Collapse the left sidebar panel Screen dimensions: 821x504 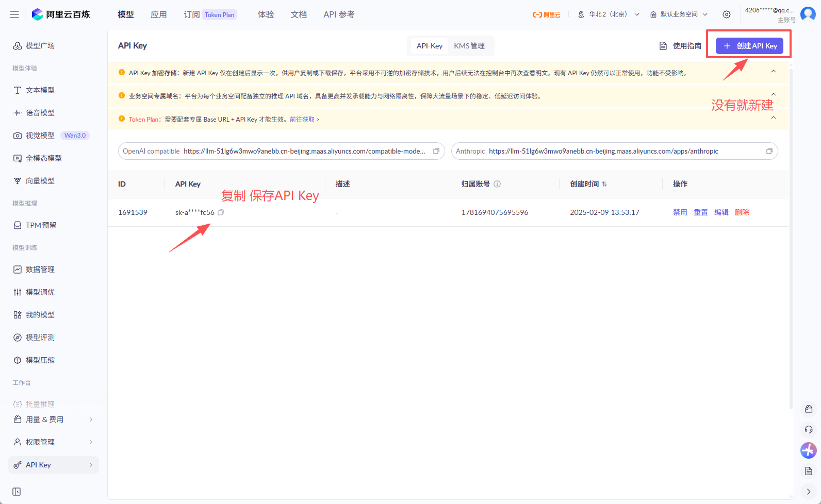click(x=17, y=492)
